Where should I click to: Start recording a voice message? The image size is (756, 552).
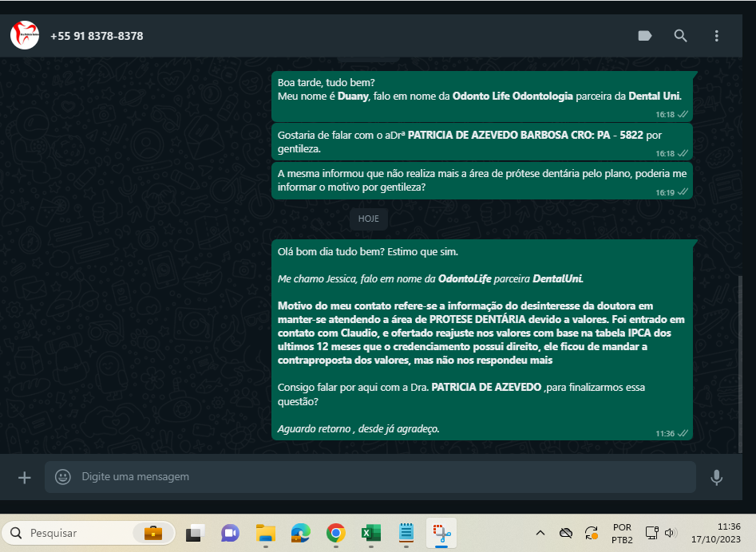(x=716, y=477)
